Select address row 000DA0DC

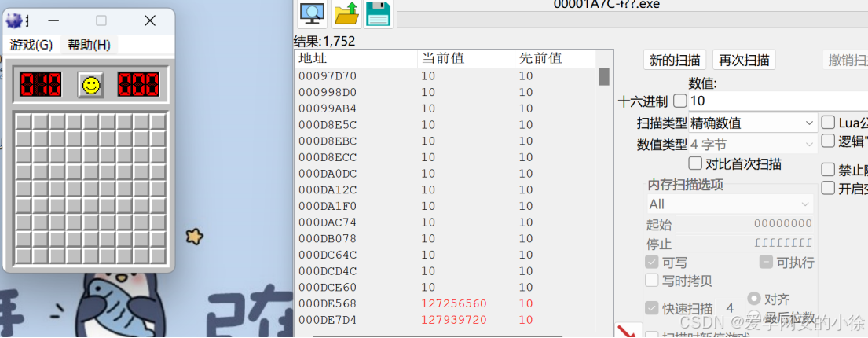(x=445, y=174)
